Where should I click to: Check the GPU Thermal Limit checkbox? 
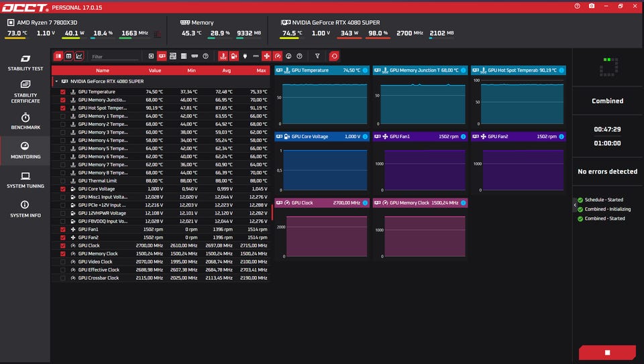[x=63, y=181]
